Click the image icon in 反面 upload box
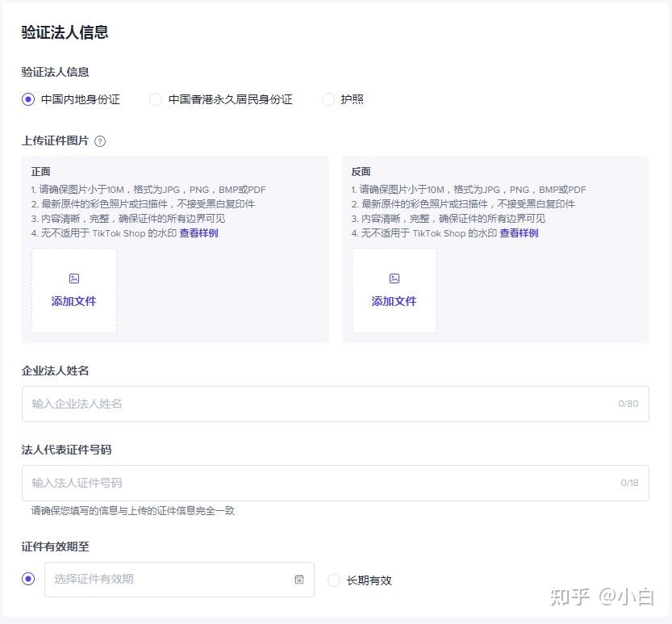Screen dimensions: 672x624 point(394,278)
